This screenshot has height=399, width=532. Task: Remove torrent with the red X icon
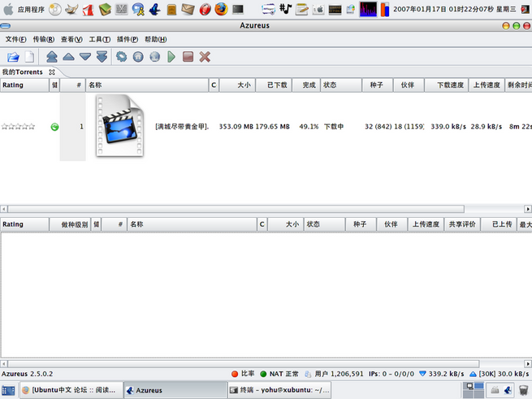pyautogui.click(x=205, y=57)
